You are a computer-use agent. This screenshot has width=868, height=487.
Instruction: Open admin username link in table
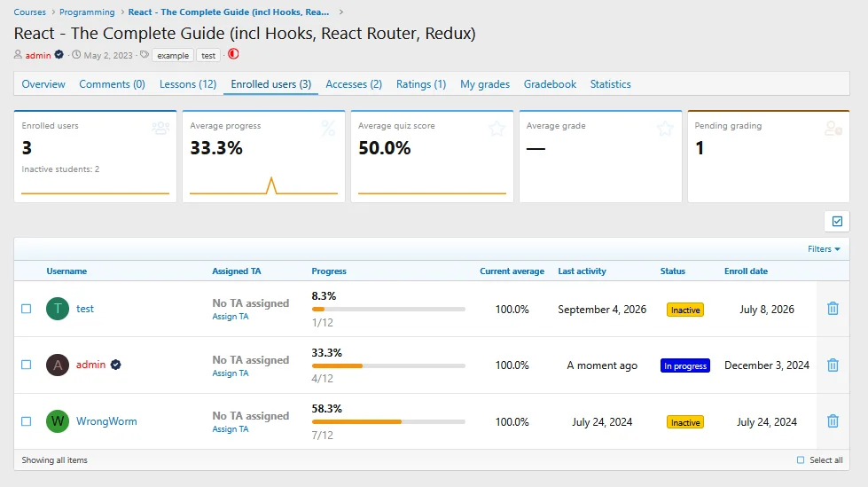tap(90, 365)
